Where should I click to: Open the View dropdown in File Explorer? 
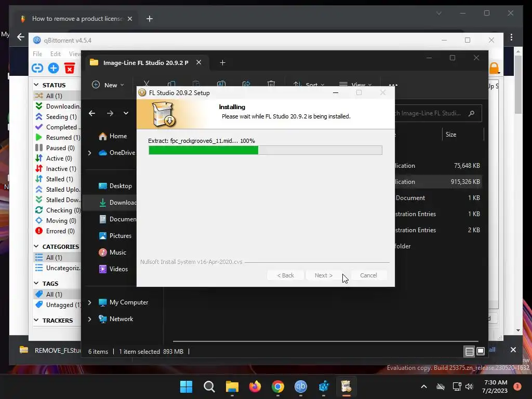coord(355,85)
